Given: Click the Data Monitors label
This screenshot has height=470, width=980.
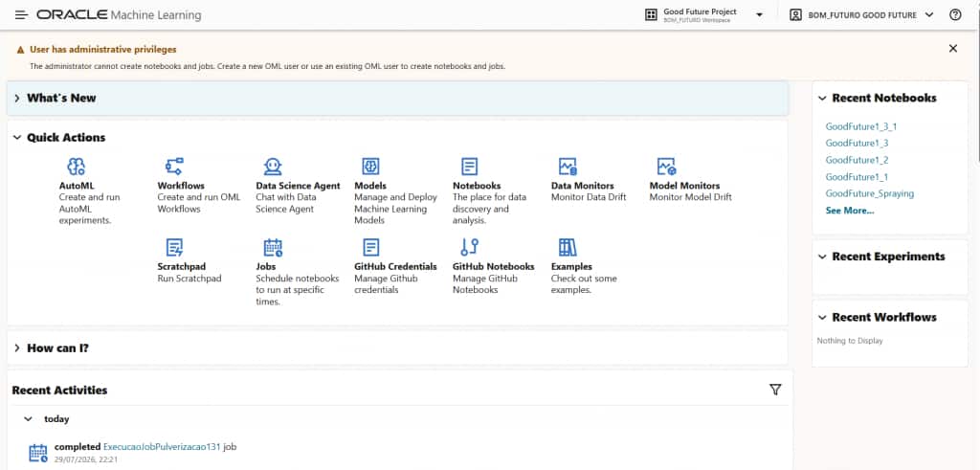Looking at the screenshot, I should 583,186.
